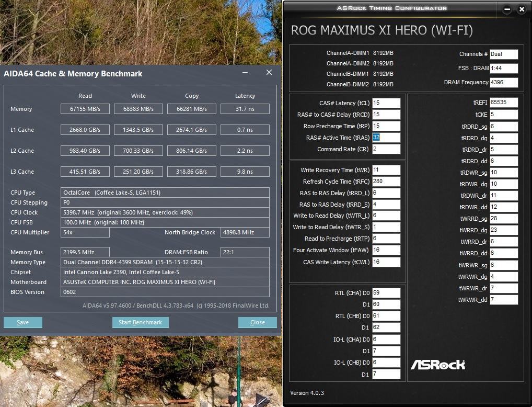532x407 pixels.
Task: Click the Memory Type DDR4-4399 field
Action: tap(165, 262)
